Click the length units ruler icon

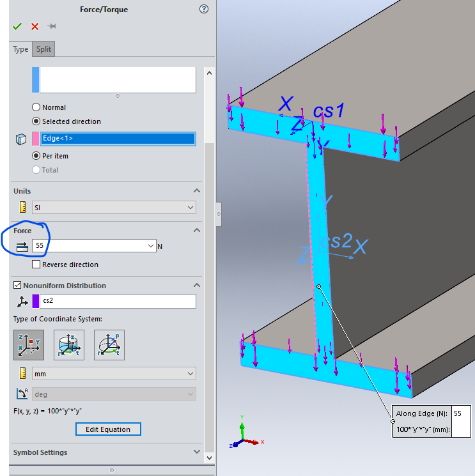tap(22, 373)
